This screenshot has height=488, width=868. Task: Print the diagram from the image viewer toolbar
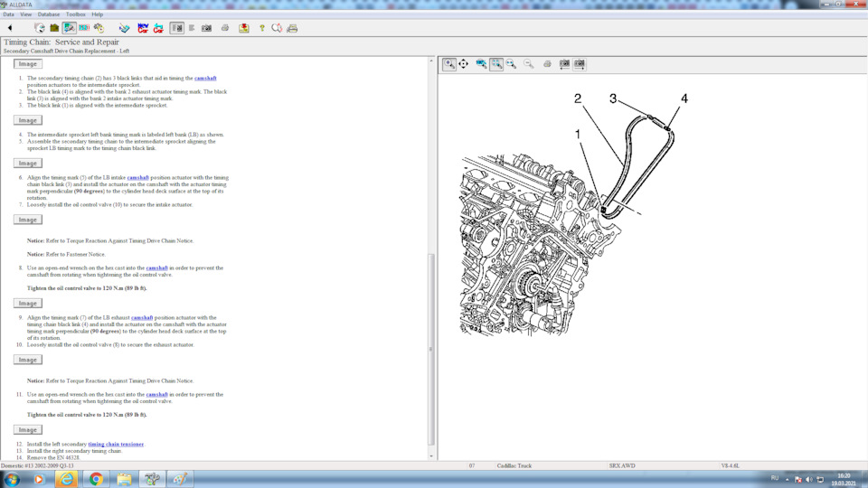547,64
